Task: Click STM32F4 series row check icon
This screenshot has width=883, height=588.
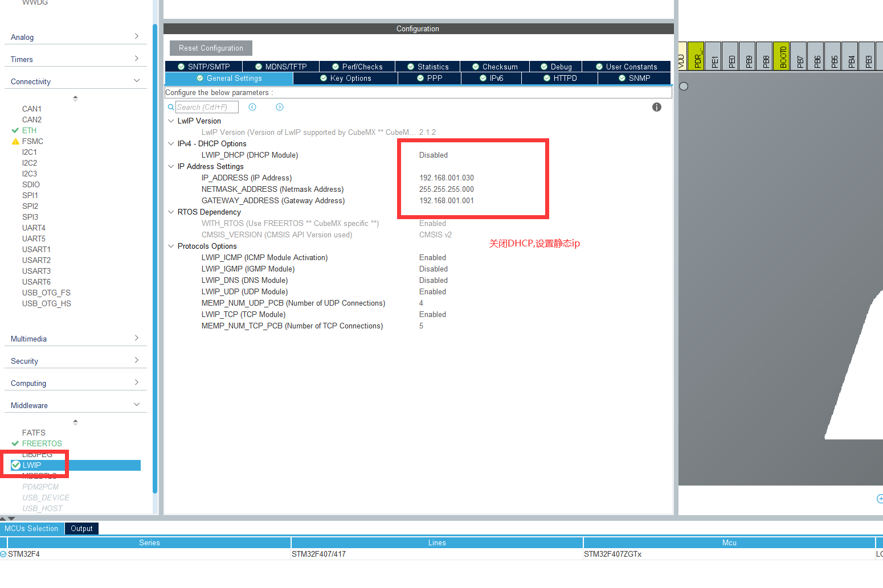Action: pyautogui.click(x=3, y=554)
